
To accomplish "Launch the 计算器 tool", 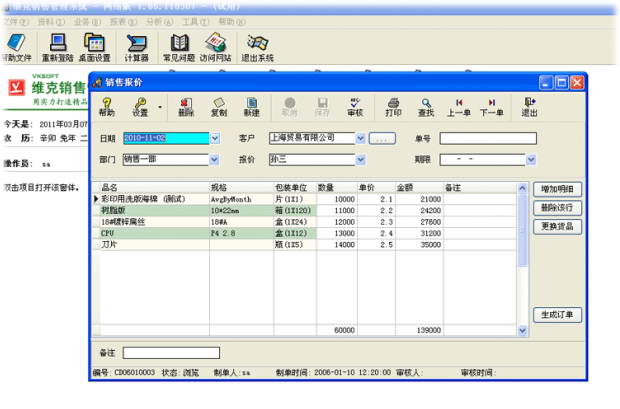I will (136, 47).
